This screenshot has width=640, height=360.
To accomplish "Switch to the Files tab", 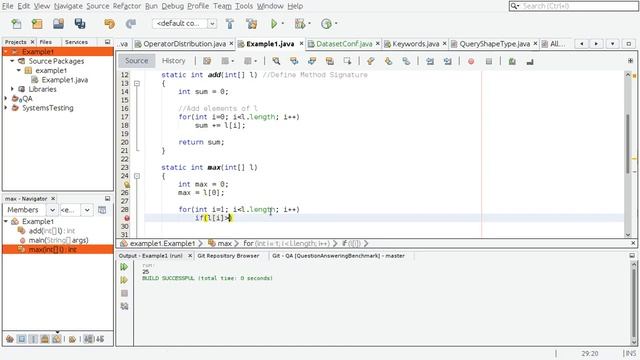I will [x=46, y=42].
